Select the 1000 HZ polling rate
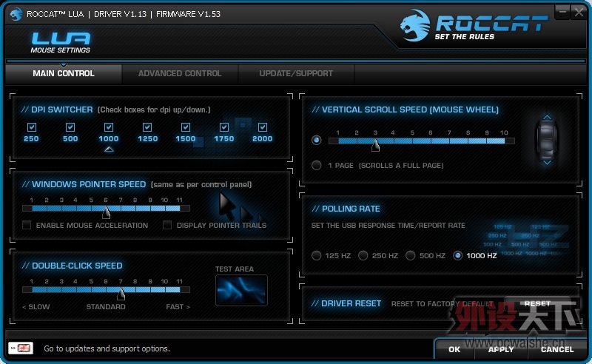 tap(457, 256)
